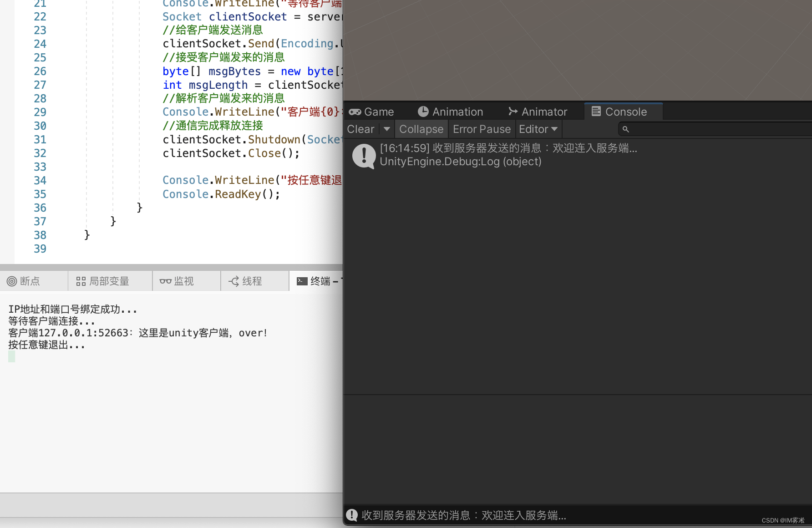
Task: Open the Animation tab
Action: click(x=450, y=112)
